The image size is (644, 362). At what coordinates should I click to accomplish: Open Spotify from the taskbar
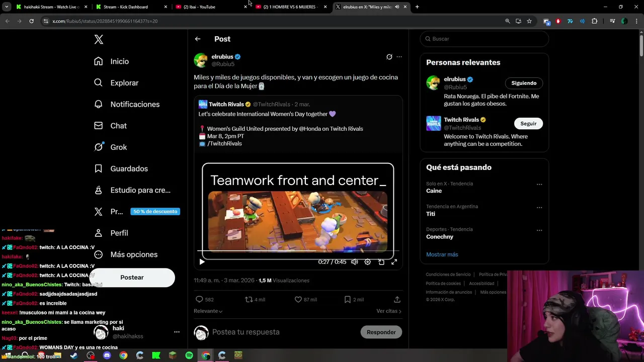point(189,355)
